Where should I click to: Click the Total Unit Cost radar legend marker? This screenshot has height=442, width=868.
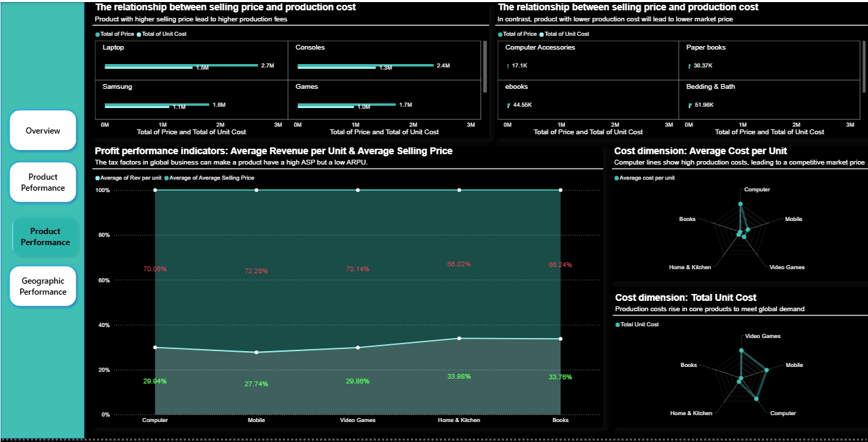point(617,324)
